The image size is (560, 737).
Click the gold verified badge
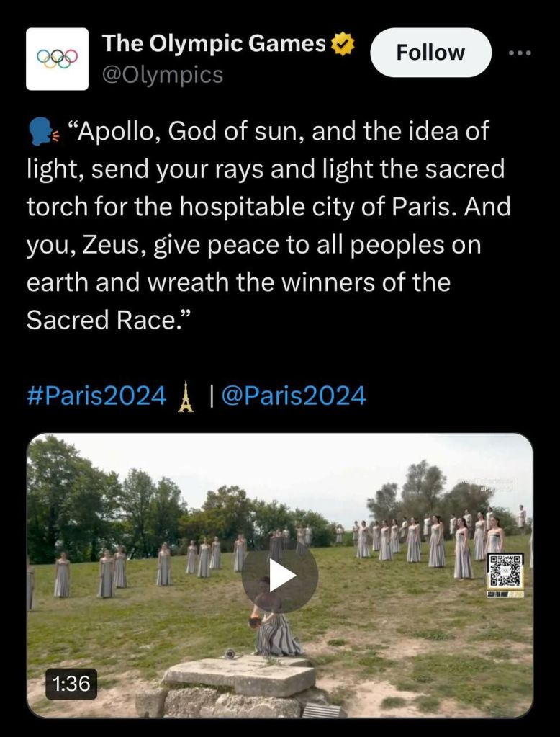point(344,45)
